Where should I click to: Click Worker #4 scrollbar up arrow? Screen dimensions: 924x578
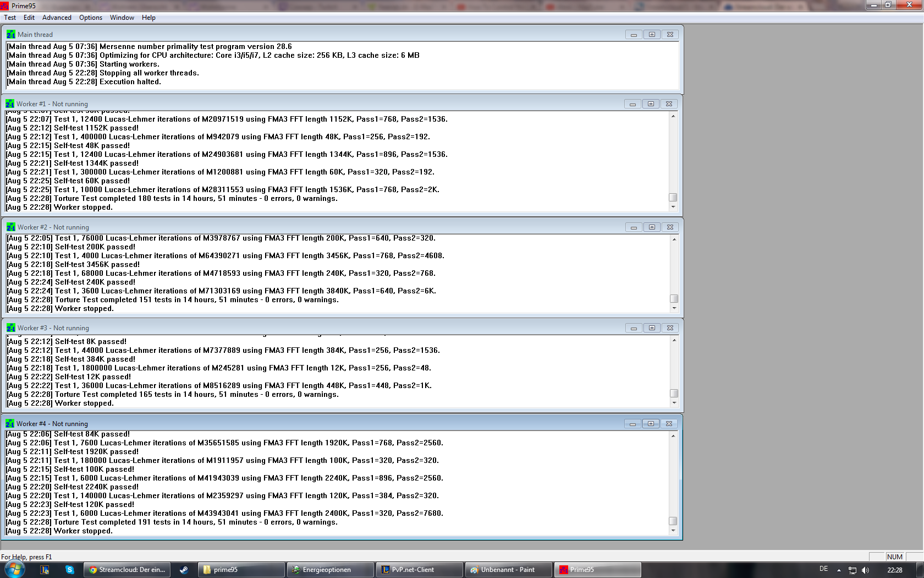pyautogui.click(x=673, y=435)
